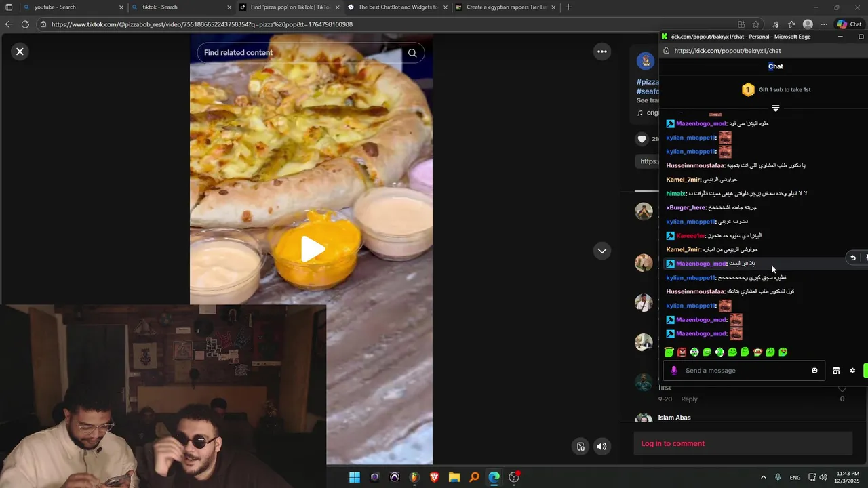Click the reply arrow on hovered chat message
This screenshot has height=488, width=868.
pos(853,258)
